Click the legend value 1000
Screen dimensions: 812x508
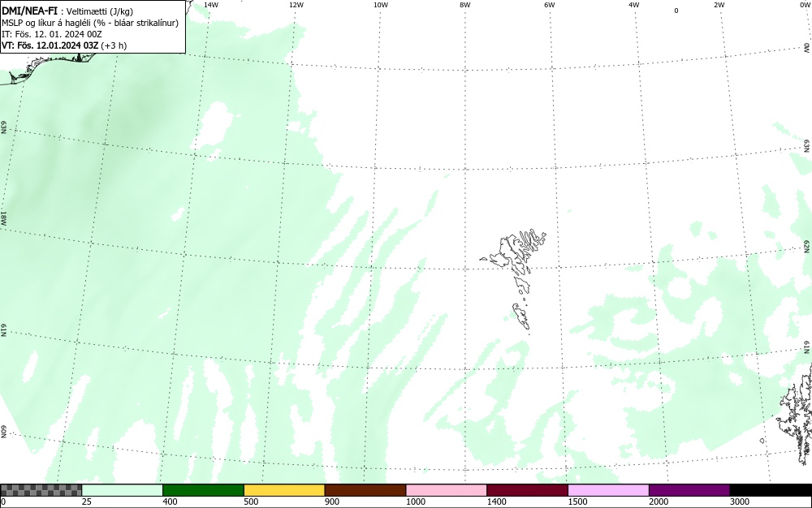415,502
